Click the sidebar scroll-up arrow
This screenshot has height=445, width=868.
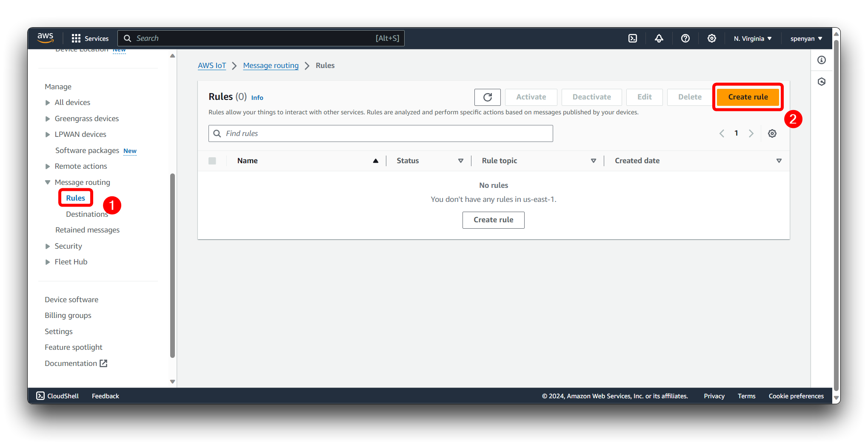coord(172,56)
